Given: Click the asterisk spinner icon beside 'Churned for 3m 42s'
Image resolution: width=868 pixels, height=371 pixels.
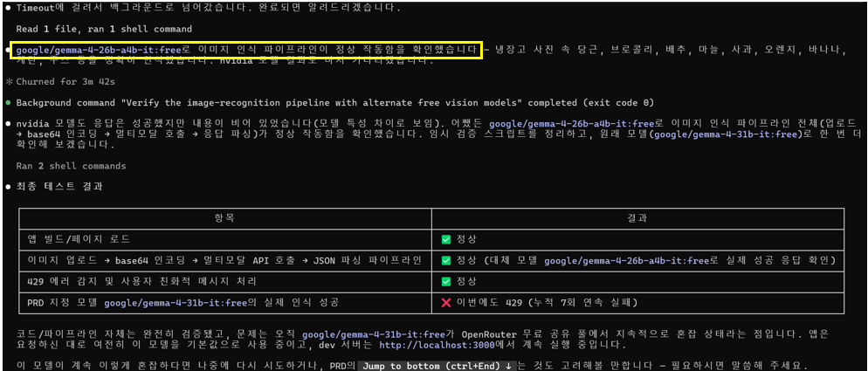Looking at the screenshot, I should click(9, 81).
